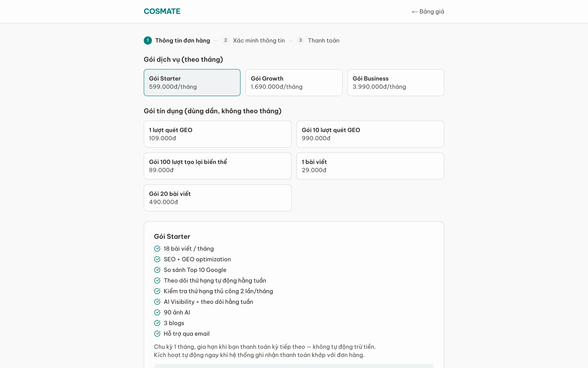Viewport: 588px width, 368px height.
Task: Click check icon beside So sánh Top 10 Google
Action: [x=157, y=270]
